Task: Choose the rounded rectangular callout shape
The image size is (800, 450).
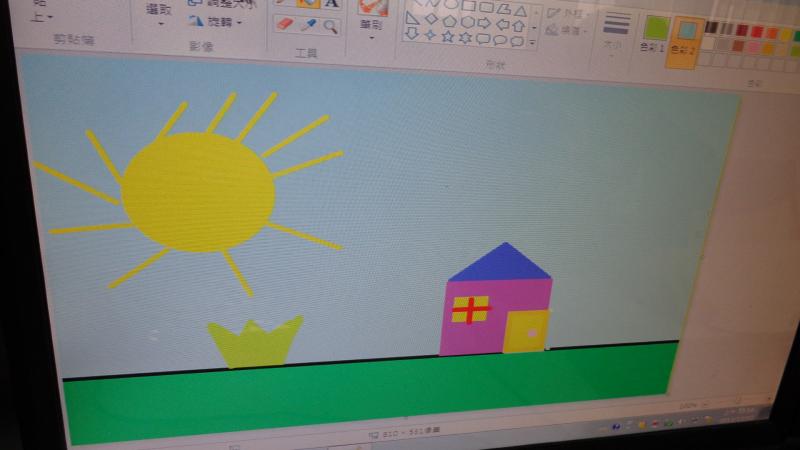Action: click(483, 39)
